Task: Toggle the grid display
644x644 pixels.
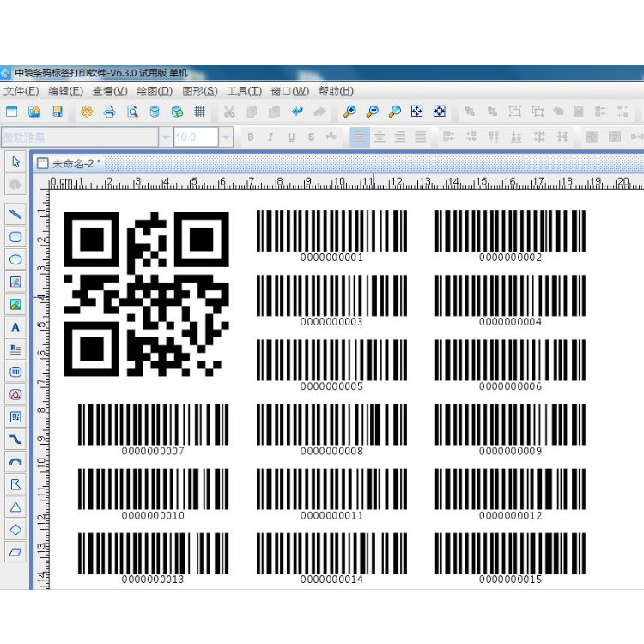Action: coord(199,112)
